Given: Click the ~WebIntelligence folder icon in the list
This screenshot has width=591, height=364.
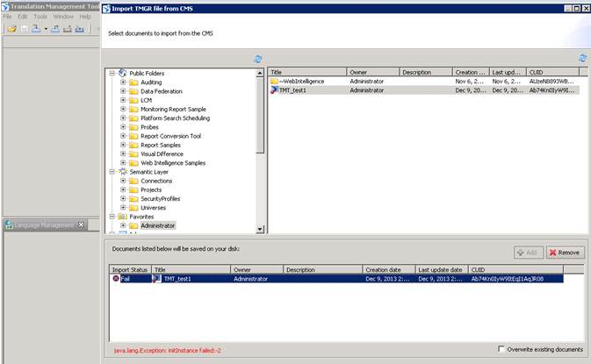Looking at the screenshot, I should pos(274,82).
